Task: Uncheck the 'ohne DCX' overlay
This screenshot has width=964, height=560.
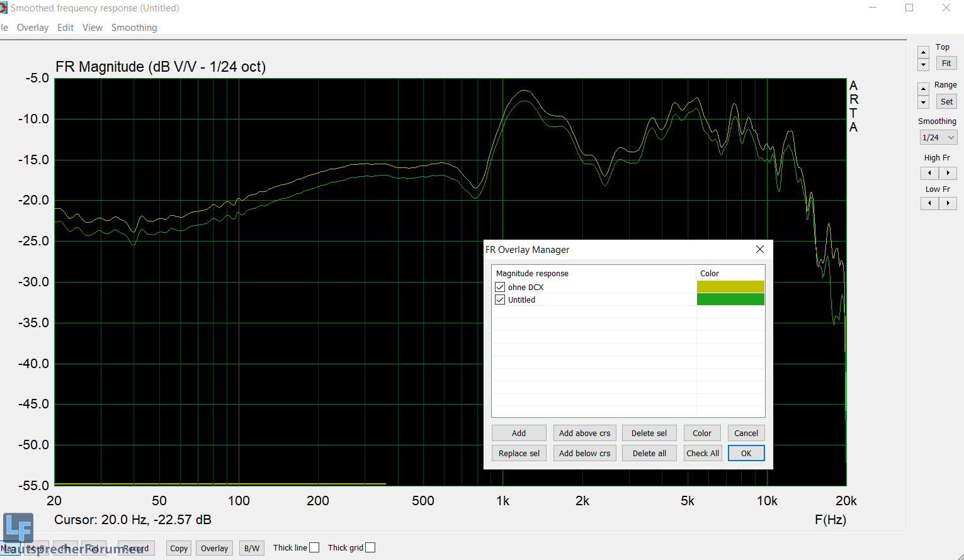Action: pos(500,287)
